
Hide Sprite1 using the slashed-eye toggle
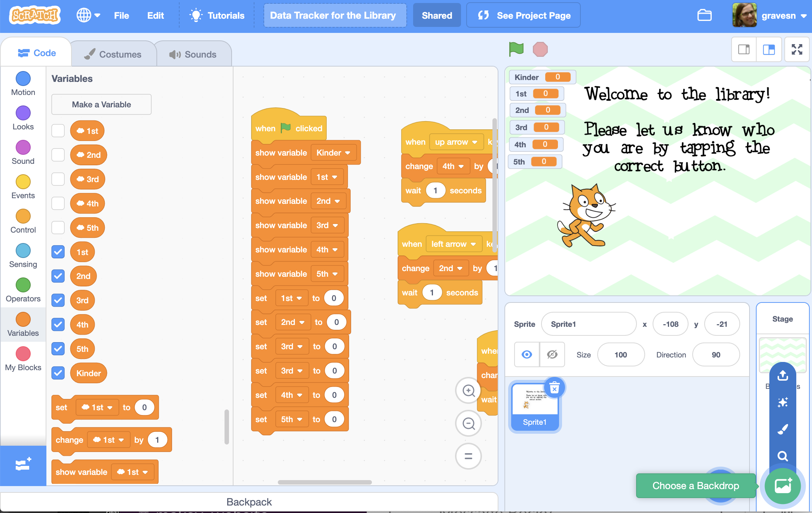(x=552, y=354)
